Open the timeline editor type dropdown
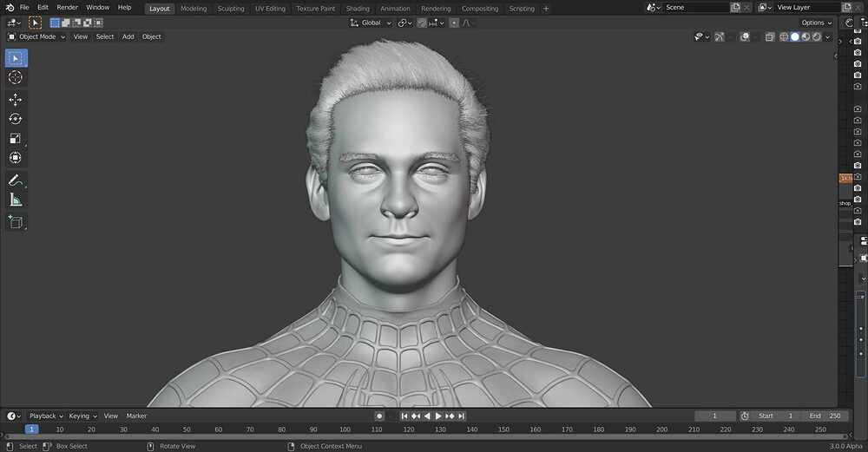The height and width of the screenshot is (452, 868). [14, 416]
